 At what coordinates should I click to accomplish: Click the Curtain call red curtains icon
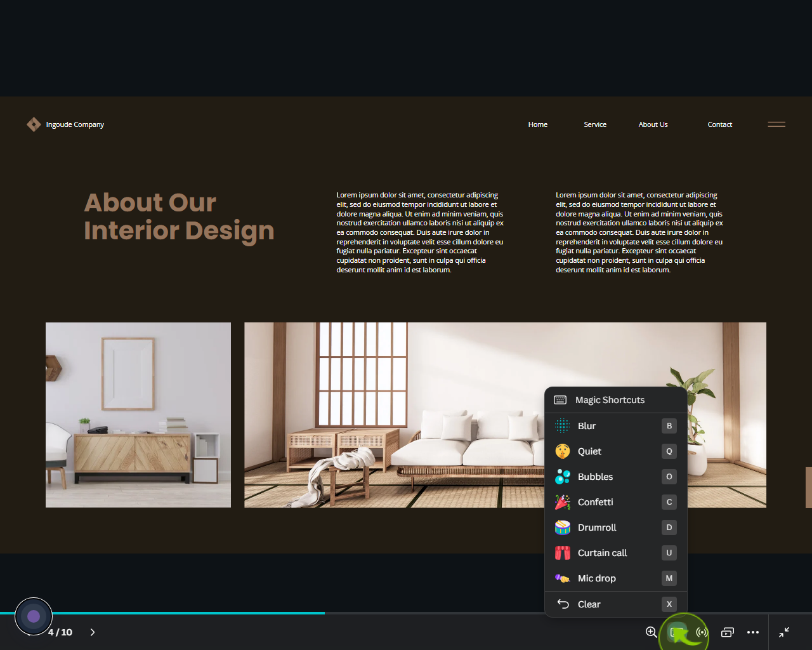(x=563, y=553)
